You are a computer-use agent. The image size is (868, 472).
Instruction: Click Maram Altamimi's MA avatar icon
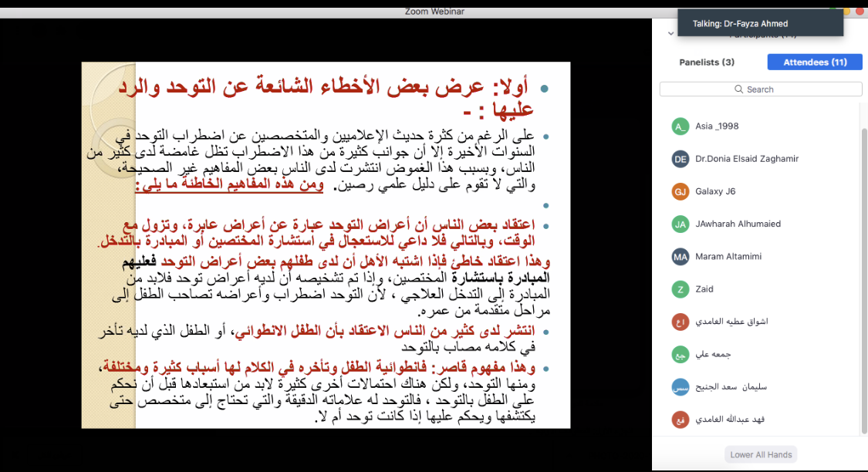[x=680, y=257]
